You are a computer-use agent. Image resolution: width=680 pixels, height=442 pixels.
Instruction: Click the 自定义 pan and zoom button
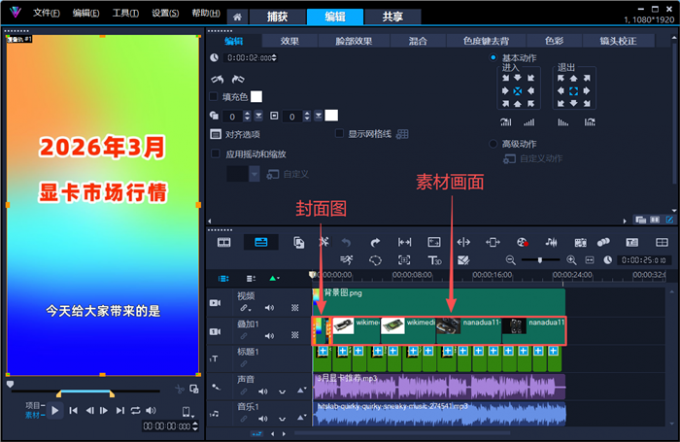[x=288, y=174]
